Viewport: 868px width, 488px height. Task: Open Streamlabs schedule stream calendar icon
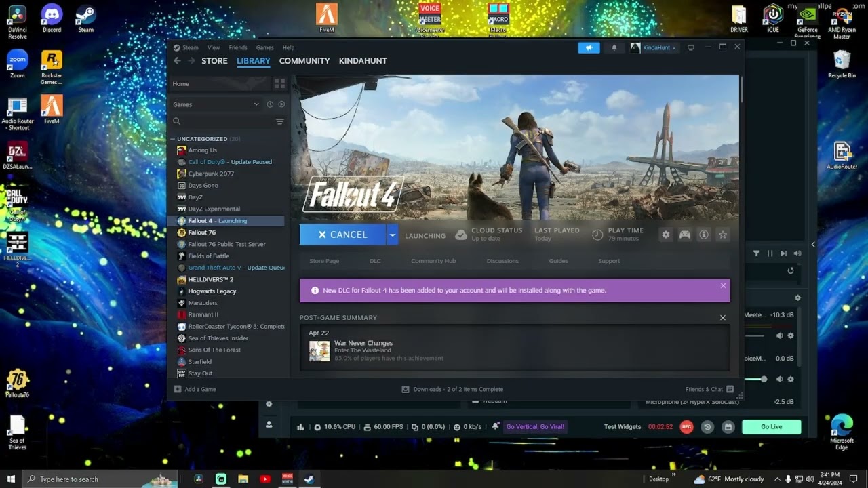pyautogui.click(x=728, y=427)
